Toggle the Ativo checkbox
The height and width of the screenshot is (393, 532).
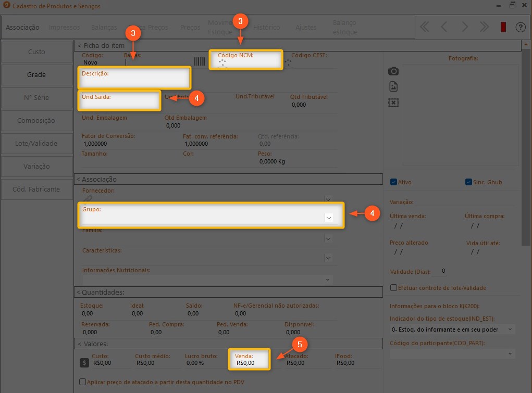point(394,182)
